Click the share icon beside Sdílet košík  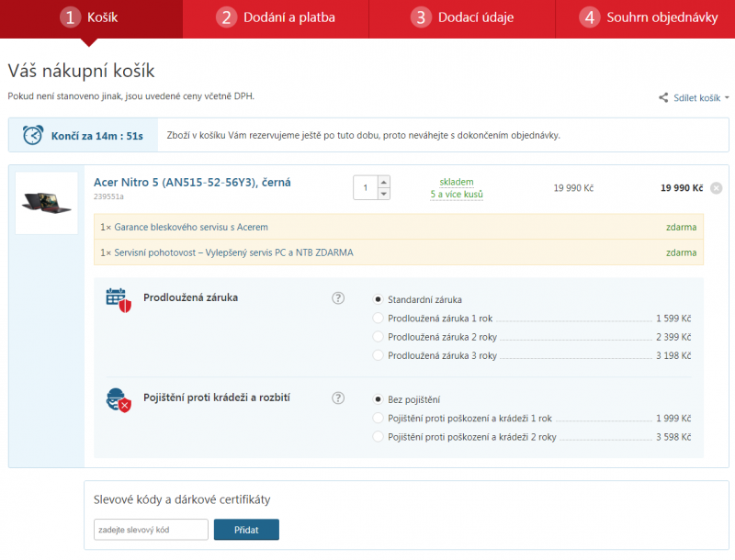point(663,98)
